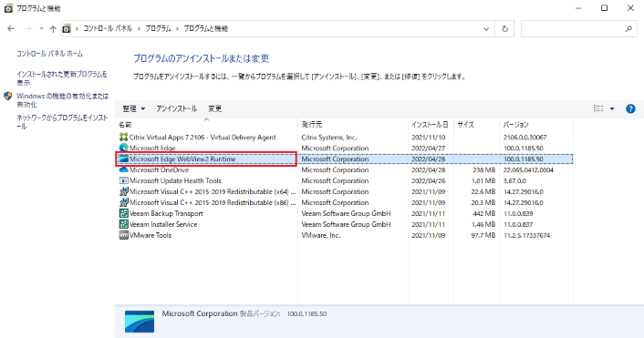Image resolution: width=644 pixels, height=338 pixels.
Task: Open ネットワークからプログラムをインストール link
Action: 62,122
